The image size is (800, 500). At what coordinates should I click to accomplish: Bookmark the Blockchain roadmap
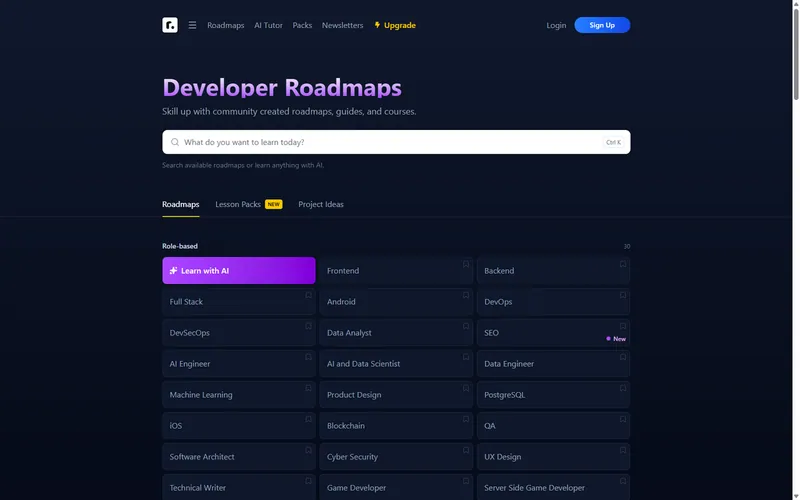[x=466, y=419]
